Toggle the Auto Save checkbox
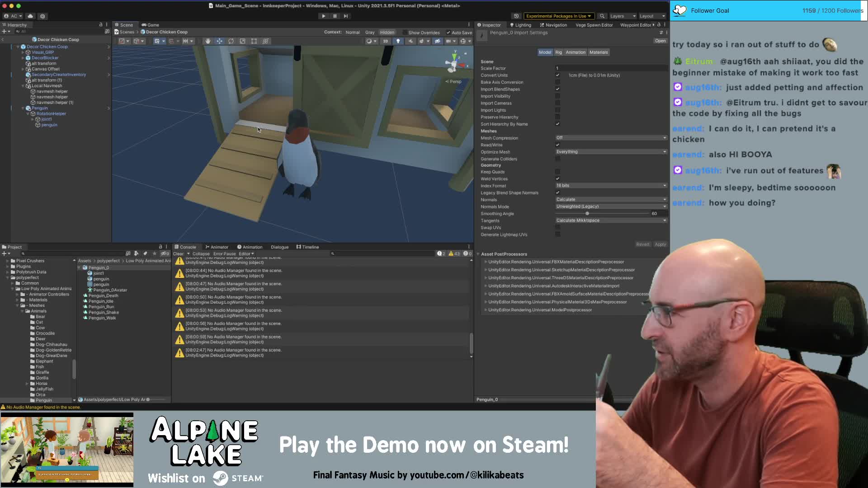 coord(448,33)
